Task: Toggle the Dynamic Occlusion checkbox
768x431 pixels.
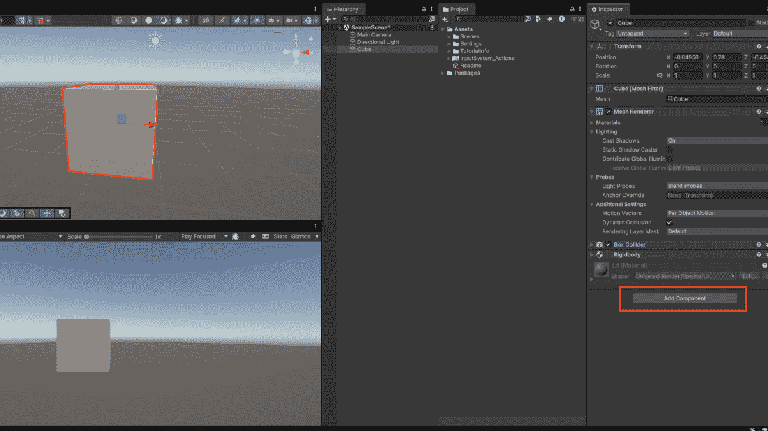Action: [x=670, y=222]
